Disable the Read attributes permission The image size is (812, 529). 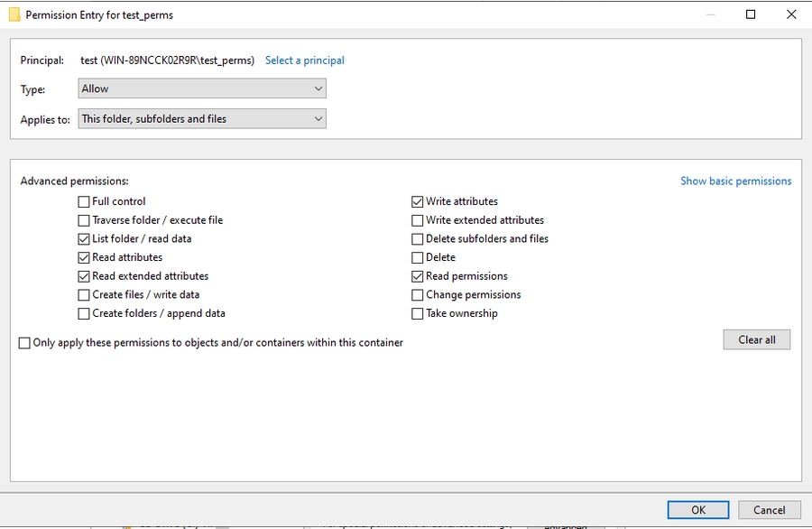84,257
